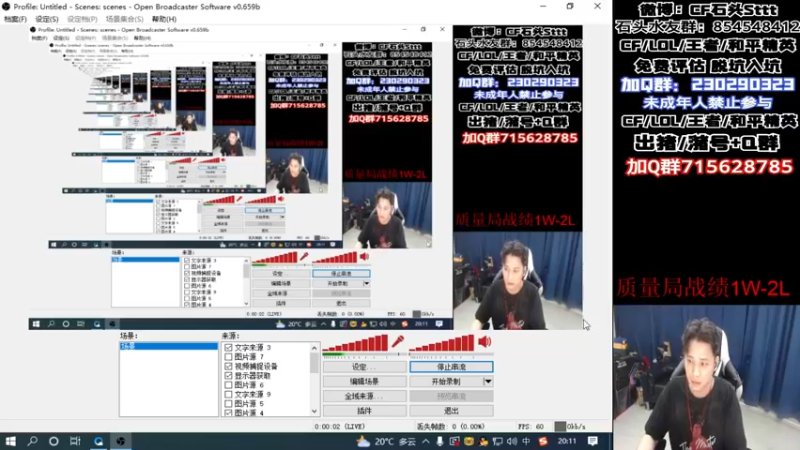800x450 pixels.
Task: Click the 退出 exit button
Action: (451, 411)
